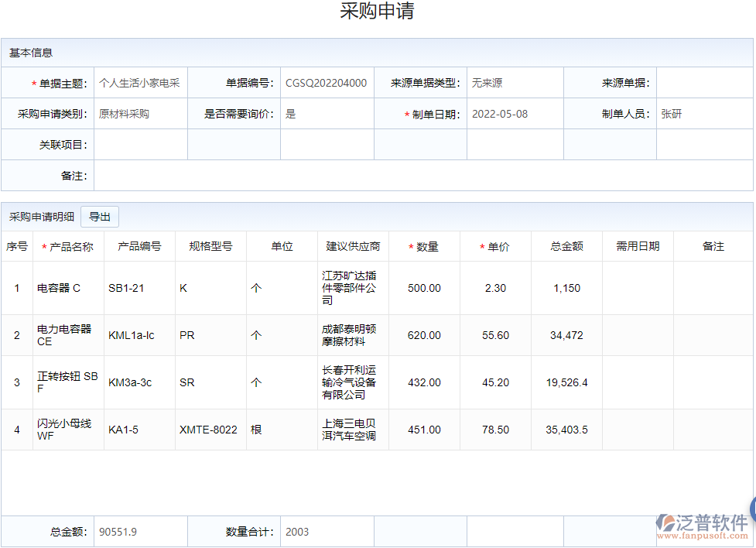
Task: Select supplier 成都泰明顿摩擦材料 in row 2
Action: point(350,334)
